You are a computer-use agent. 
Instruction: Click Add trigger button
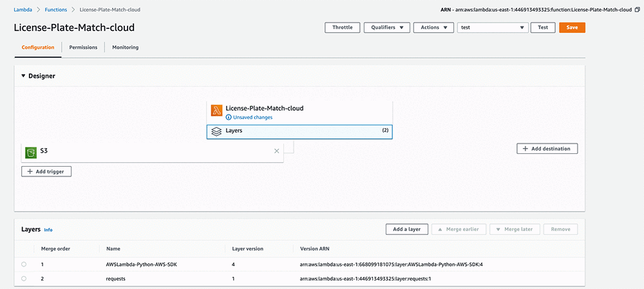[x=46, y=172]
